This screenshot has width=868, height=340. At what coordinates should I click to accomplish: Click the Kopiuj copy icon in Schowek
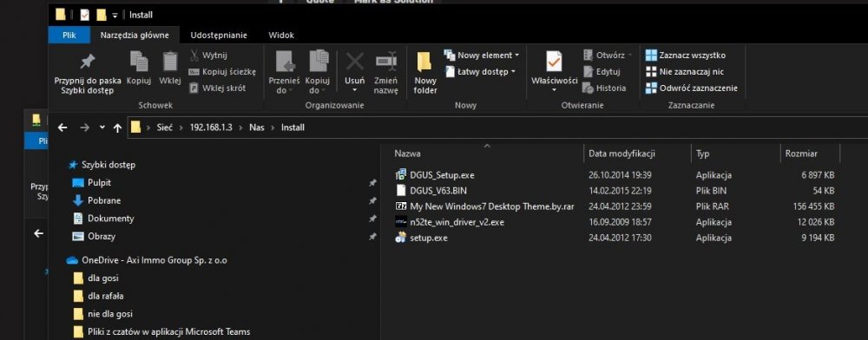coord(138,61)
